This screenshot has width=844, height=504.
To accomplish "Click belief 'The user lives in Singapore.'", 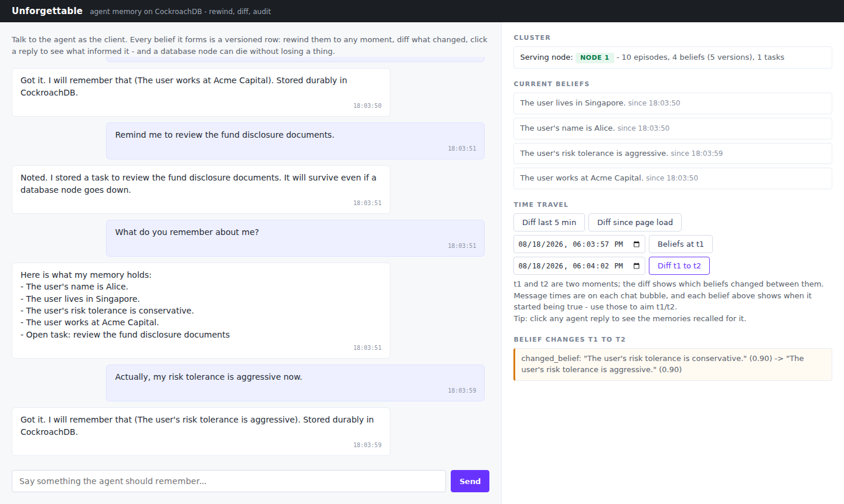I will tap(673, 103).
